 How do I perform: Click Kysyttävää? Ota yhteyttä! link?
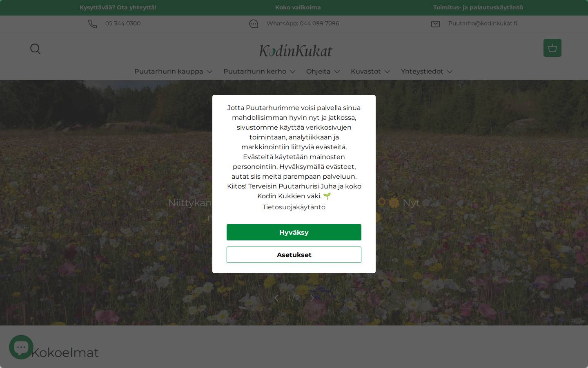click(118, 7)
